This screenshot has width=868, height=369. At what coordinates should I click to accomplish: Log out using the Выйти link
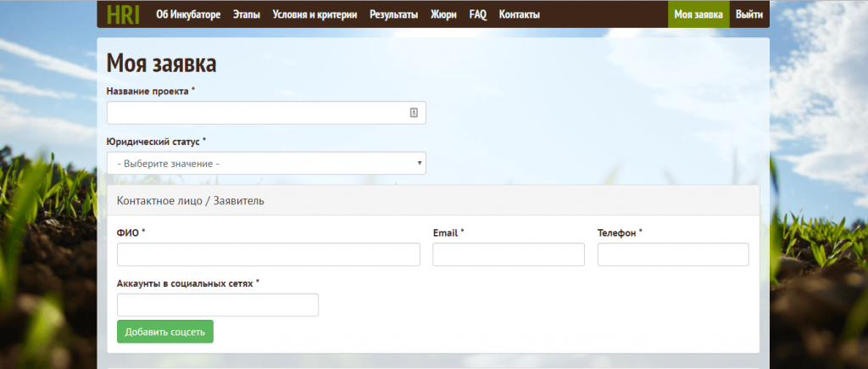(749, 15)
